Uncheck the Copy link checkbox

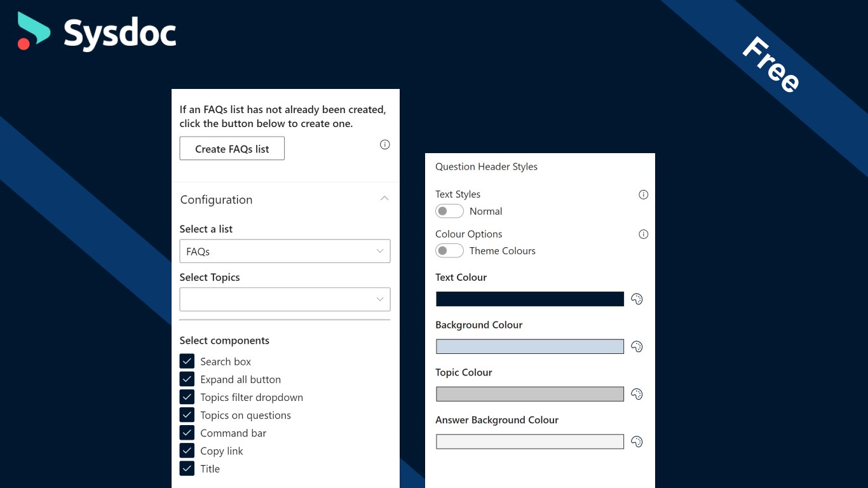pos(187,451)
